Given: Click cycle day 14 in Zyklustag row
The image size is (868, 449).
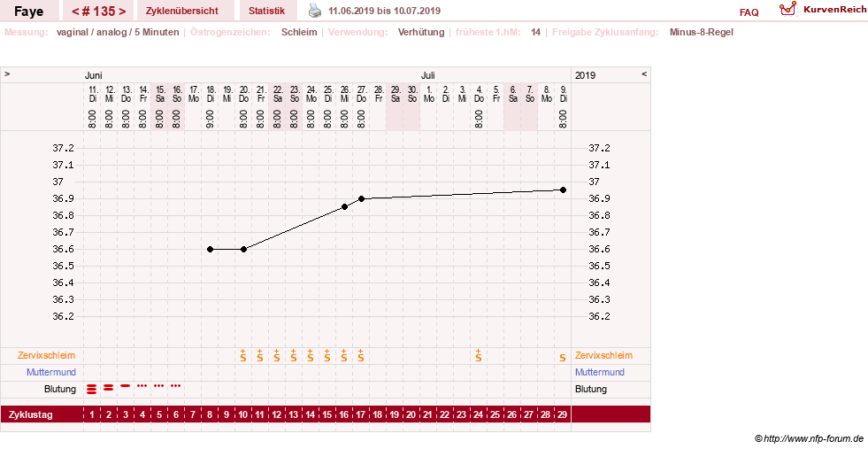Looking at the screenshot, I should click(x=310, y=414).
